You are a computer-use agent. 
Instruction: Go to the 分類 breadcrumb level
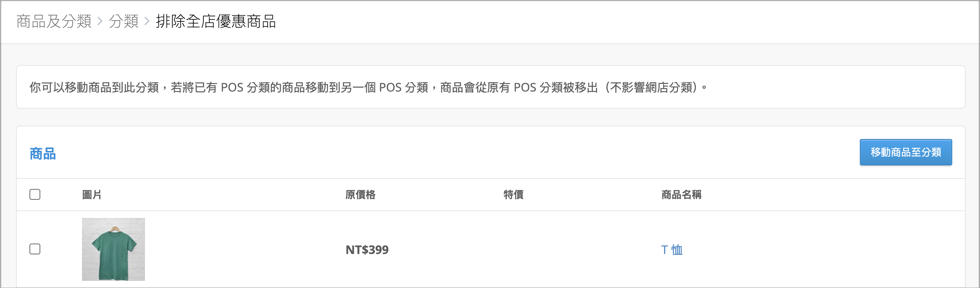pyautogui.click(x=124, y=21)
